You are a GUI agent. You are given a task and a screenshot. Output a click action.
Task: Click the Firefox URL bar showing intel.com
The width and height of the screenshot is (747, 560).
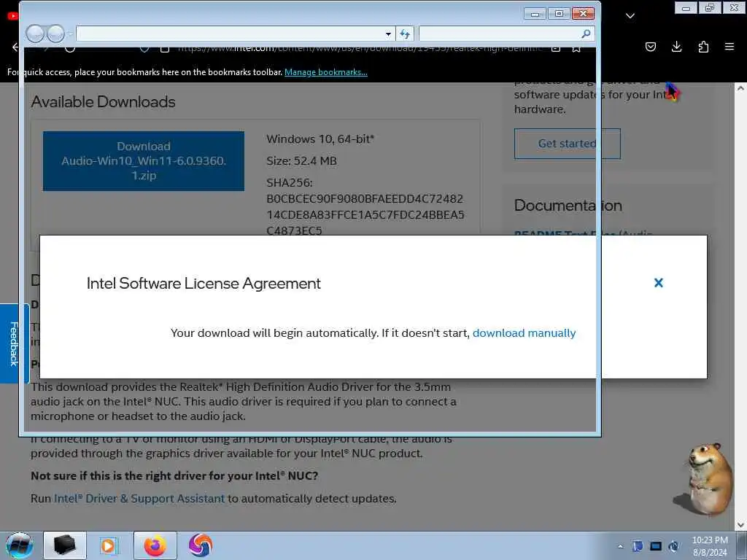[x=360, y=48]
